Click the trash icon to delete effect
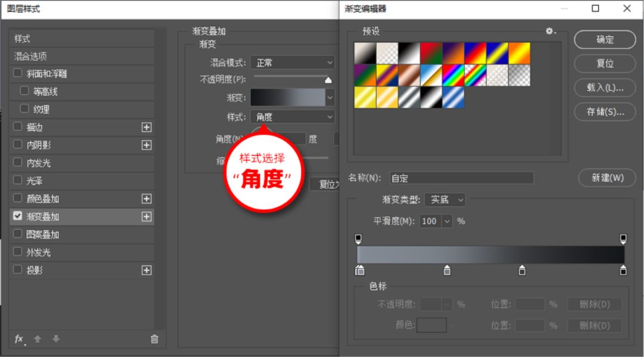The width and height of the screenshot is (644, 357). tap(154, 339)
